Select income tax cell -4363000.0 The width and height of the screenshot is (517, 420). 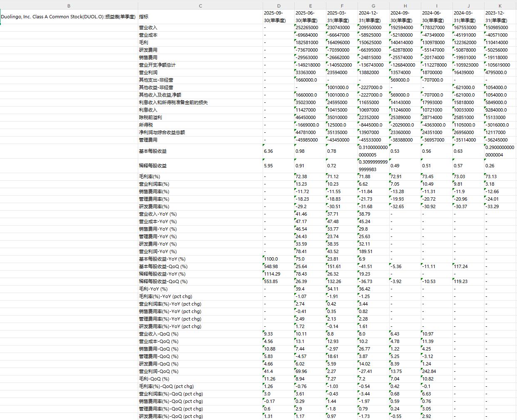[x=437, y=125]
